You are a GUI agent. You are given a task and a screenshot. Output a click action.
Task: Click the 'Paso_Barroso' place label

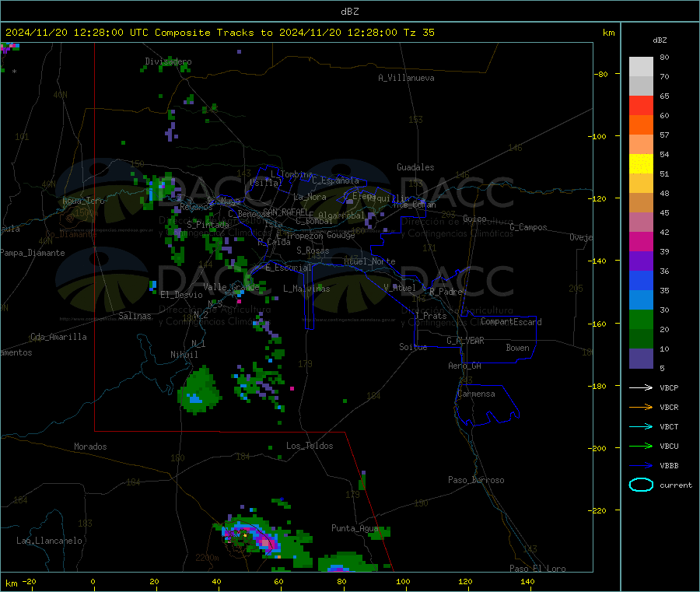[x=476, y=480]
